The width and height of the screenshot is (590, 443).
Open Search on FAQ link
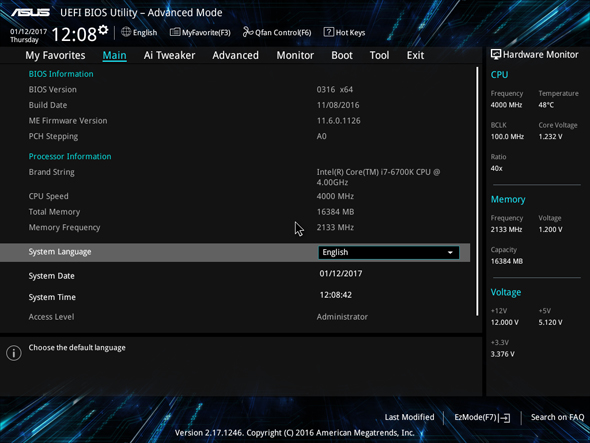point(557,417)
